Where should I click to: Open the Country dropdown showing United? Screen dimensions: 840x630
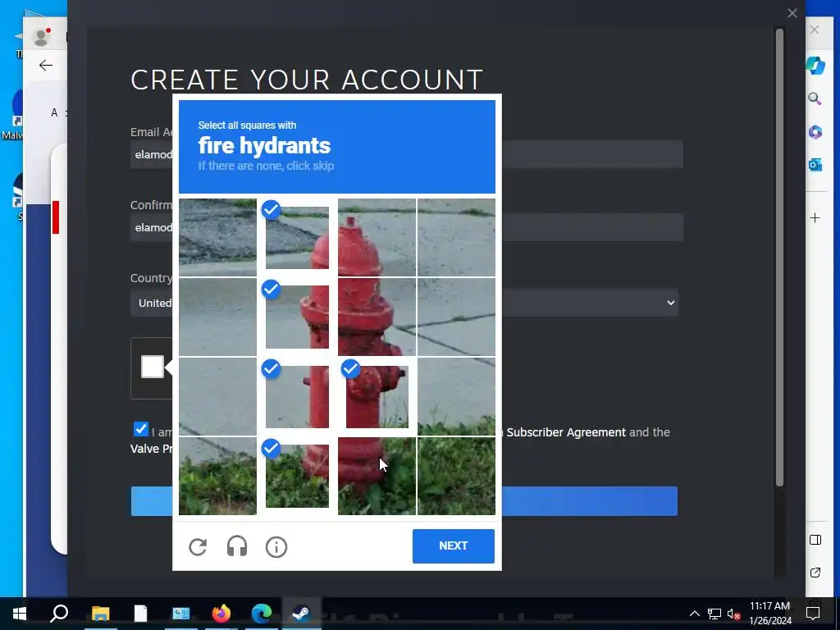[x=404, y=303]
